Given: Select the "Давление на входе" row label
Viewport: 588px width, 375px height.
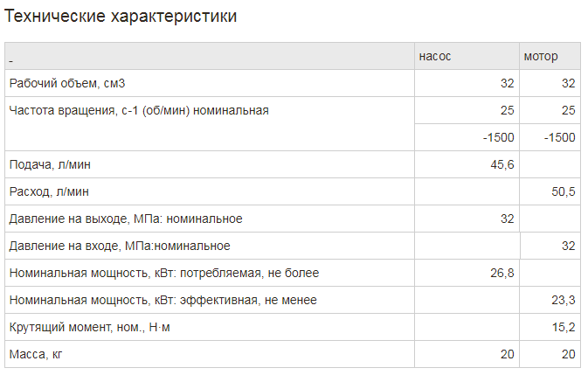Looking at the screenshot, I should click(120, 246).
